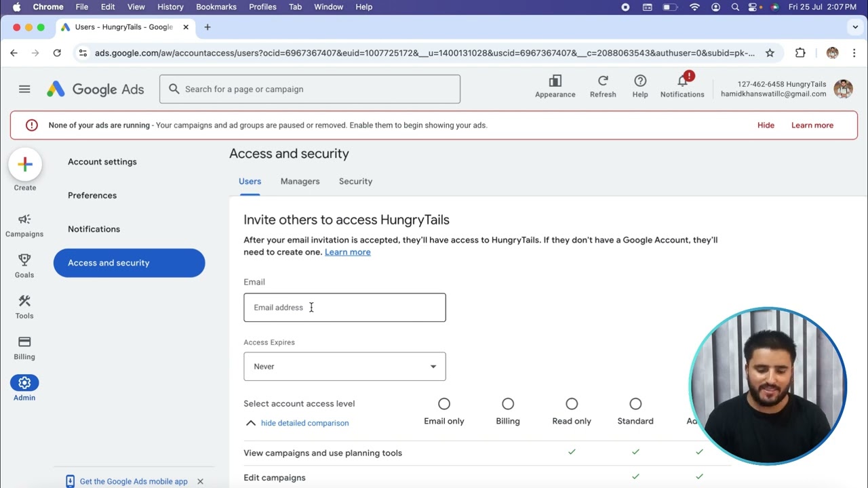Open the Apple menu

(17, 7)
